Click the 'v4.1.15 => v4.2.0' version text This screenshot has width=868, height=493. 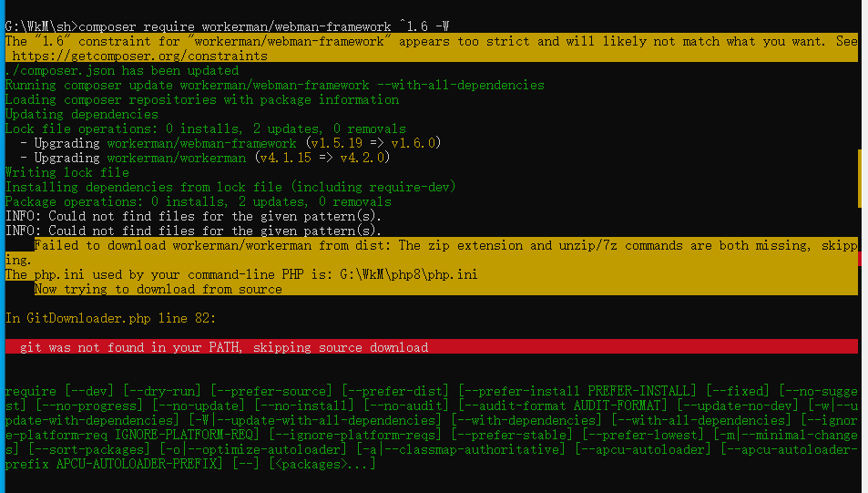[322, 158]
